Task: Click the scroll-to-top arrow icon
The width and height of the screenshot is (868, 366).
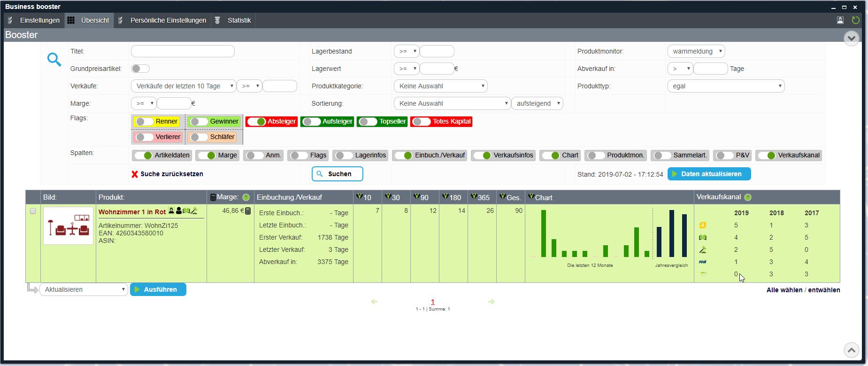Action: tap(851, 350)
